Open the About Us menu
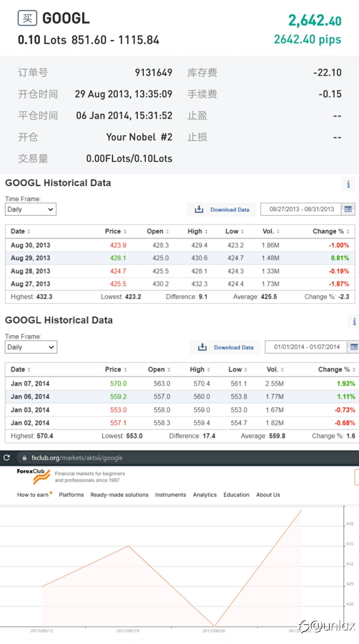This screenshot has width=359, height=644. tap(268, 495)
